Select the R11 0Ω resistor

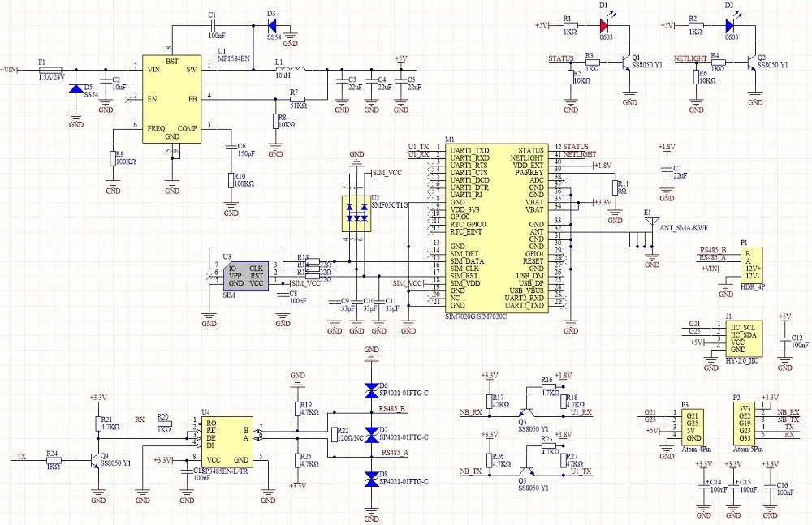[615, 187]
